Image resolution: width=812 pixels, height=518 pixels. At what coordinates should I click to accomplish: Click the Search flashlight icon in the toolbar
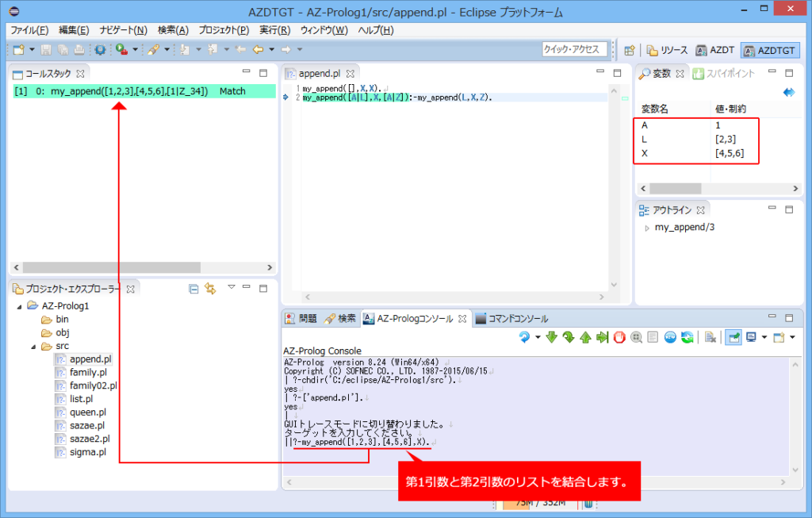pyautogui.click(x=155, y=50)
